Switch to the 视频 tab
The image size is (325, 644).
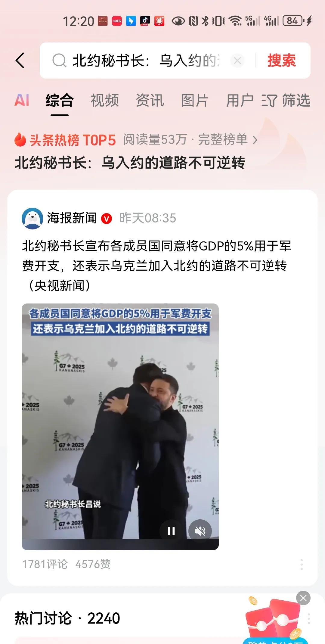click(105, 100)
